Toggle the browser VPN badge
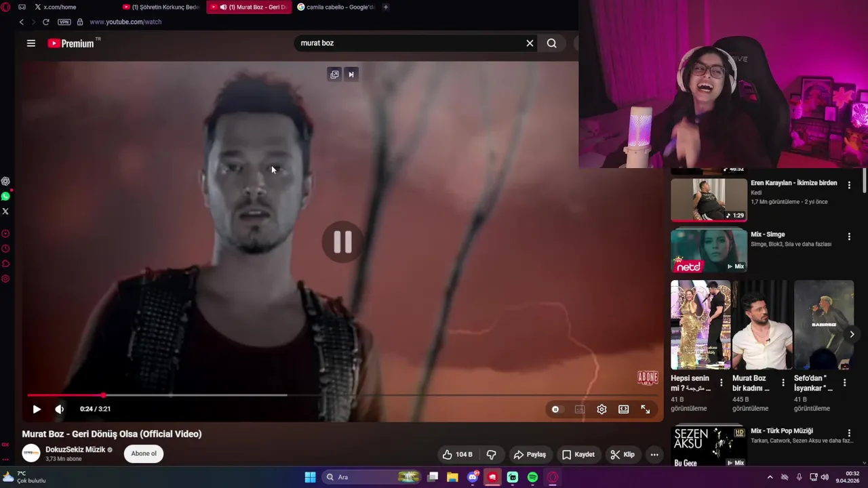This screenshot has width=868, height=488. pos(64,22)
